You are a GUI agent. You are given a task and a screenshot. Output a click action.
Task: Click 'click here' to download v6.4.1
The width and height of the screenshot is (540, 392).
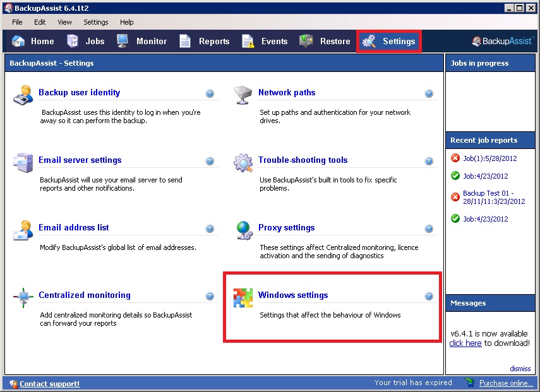coord(465,343)
